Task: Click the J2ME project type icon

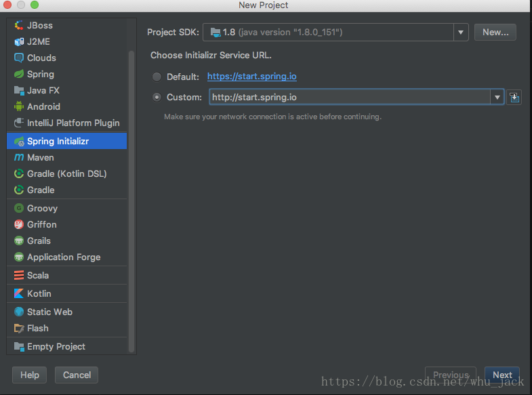Action: tap(19, 41)
